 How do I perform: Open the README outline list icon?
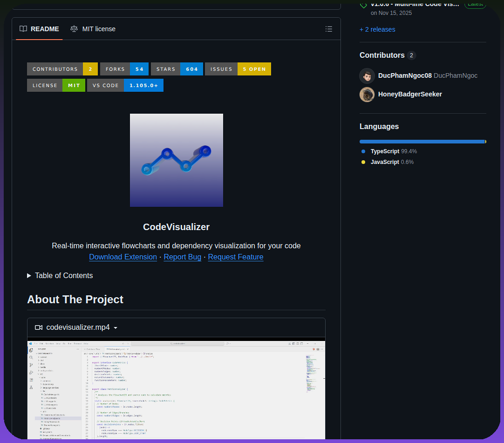click(x=328, y=29)
